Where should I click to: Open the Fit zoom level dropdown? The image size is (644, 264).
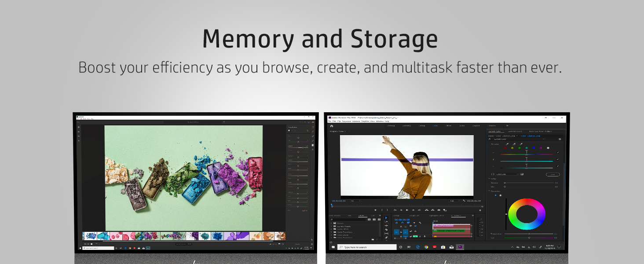pyautogui.click(x=355, y=201)
